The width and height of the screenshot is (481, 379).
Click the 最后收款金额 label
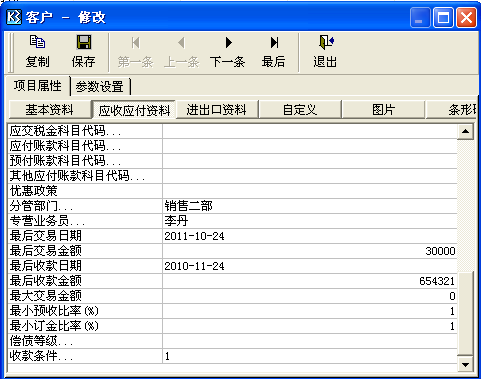(x=46, y=281)
